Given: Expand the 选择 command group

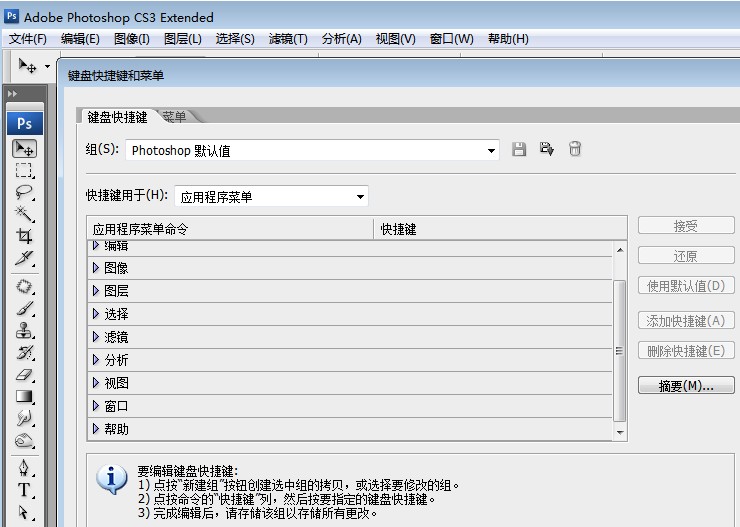Looking at the screenshot, I should (96, 314).
